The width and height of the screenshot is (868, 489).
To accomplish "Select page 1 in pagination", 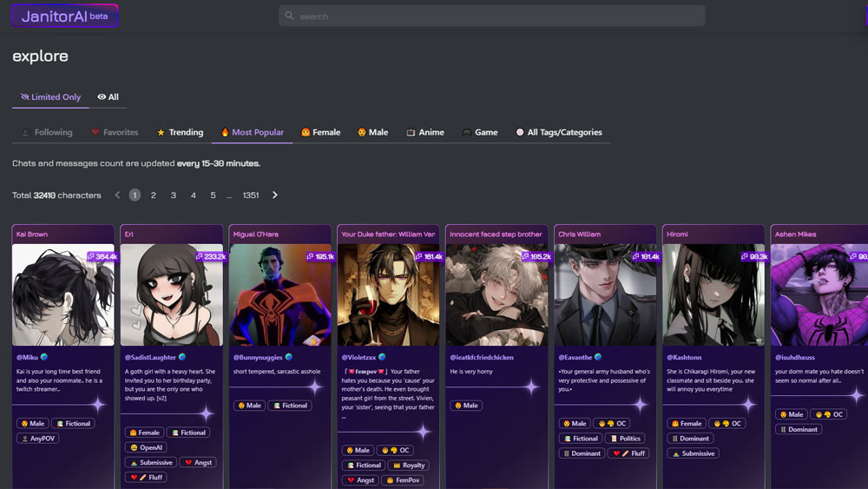I will pyautogui.click(x=135, y=195).
